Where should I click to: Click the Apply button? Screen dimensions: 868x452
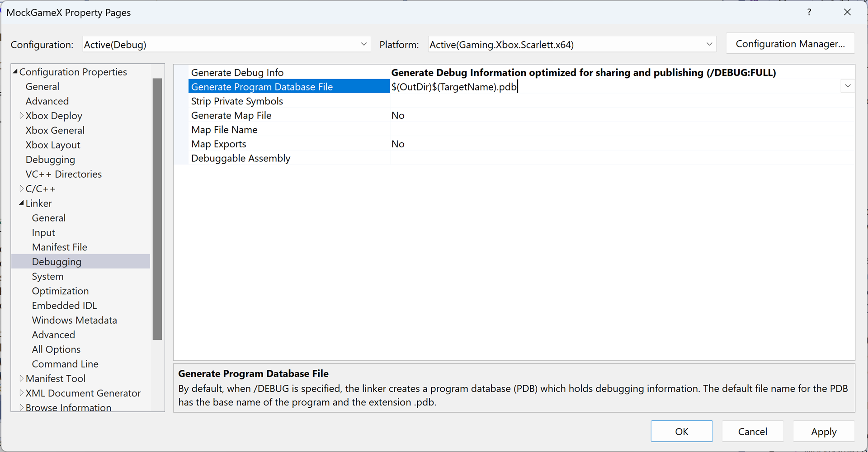point(823,431)
